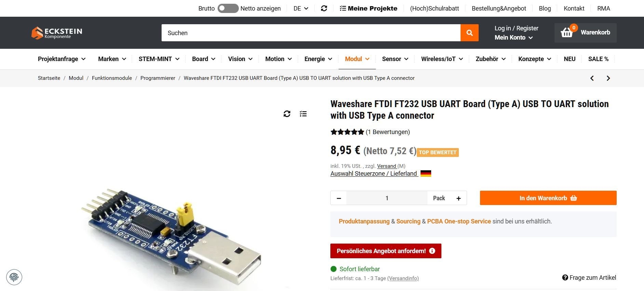Toggle Brutto/Netto price display switch

point(228,9)
